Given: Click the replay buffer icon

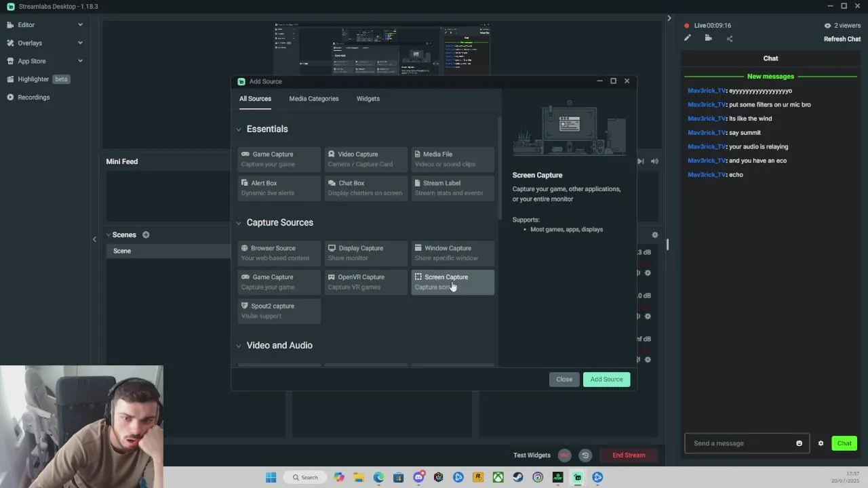Looking at the screenshot, I should coord(585,455).
